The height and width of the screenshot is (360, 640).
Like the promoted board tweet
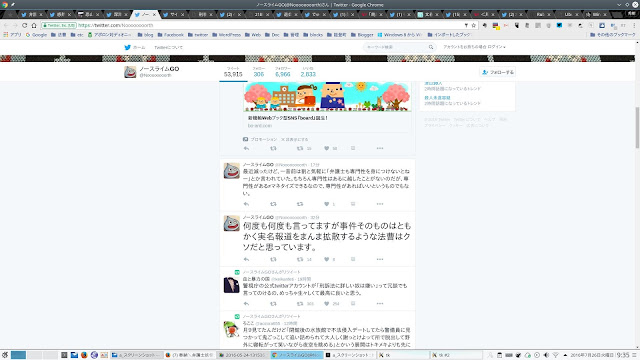327,149
